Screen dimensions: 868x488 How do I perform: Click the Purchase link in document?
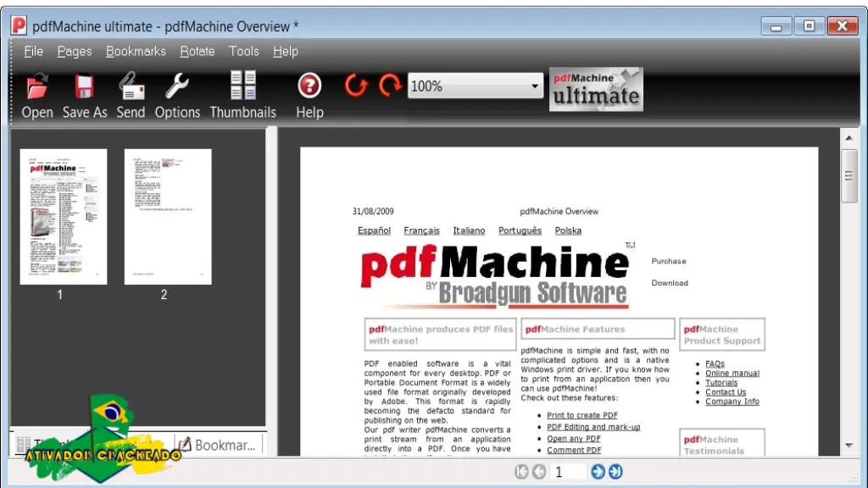pos(669,261)
